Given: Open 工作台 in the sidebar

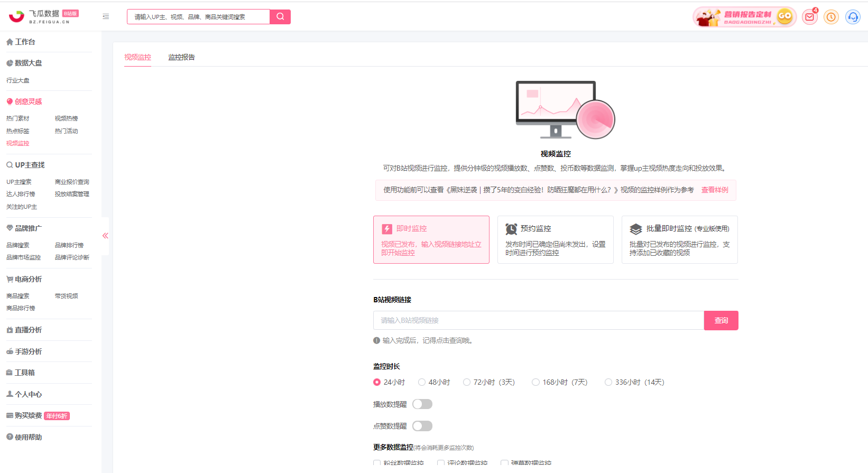Looking at the screenshot, I should click(21, 42).
